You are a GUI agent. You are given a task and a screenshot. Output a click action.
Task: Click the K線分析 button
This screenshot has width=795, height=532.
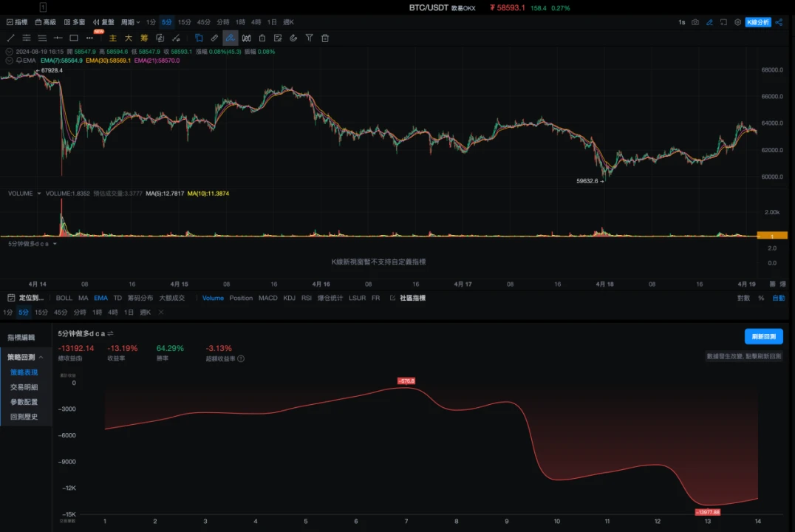[757, 22]
